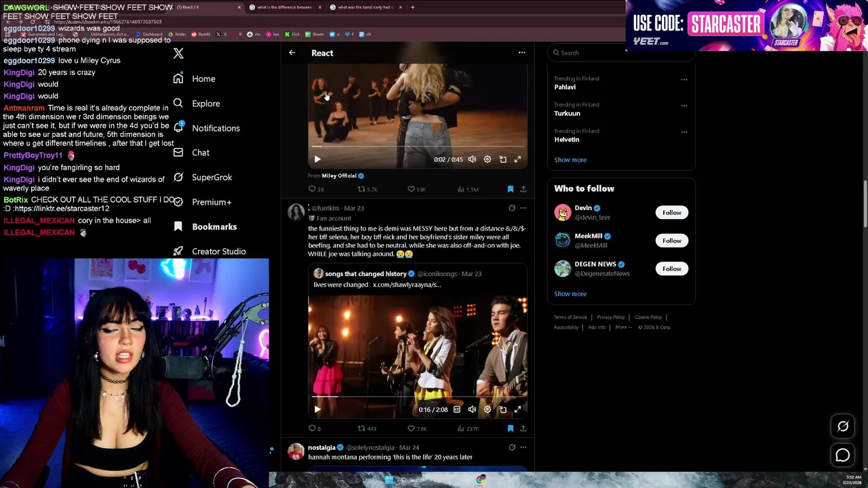Open songs that changed history quoted account

point(366,274)
